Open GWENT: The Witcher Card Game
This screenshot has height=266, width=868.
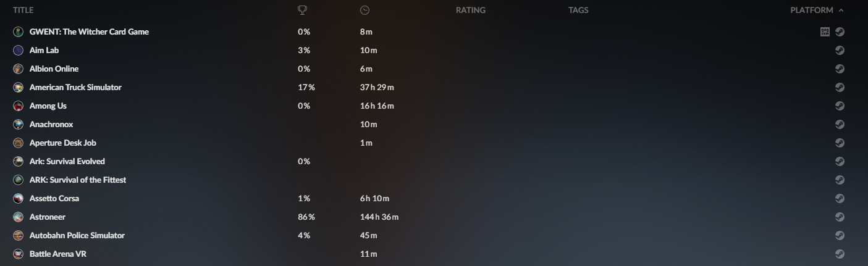pos(89,32)
